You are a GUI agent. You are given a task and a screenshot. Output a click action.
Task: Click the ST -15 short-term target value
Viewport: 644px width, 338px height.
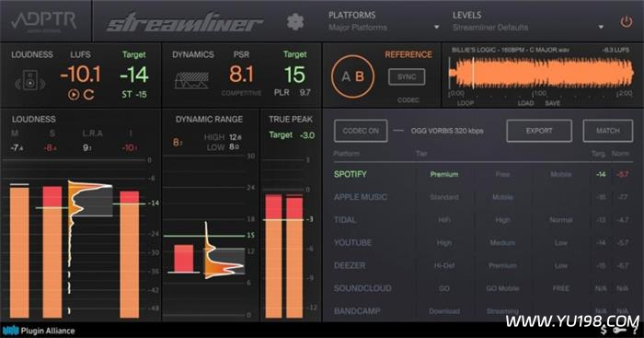pos(134,94)
